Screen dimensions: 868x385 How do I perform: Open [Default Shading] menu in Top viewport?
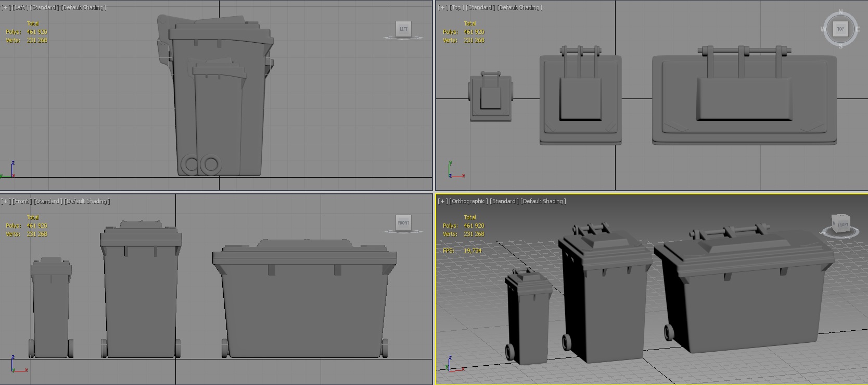click(519, 8)
